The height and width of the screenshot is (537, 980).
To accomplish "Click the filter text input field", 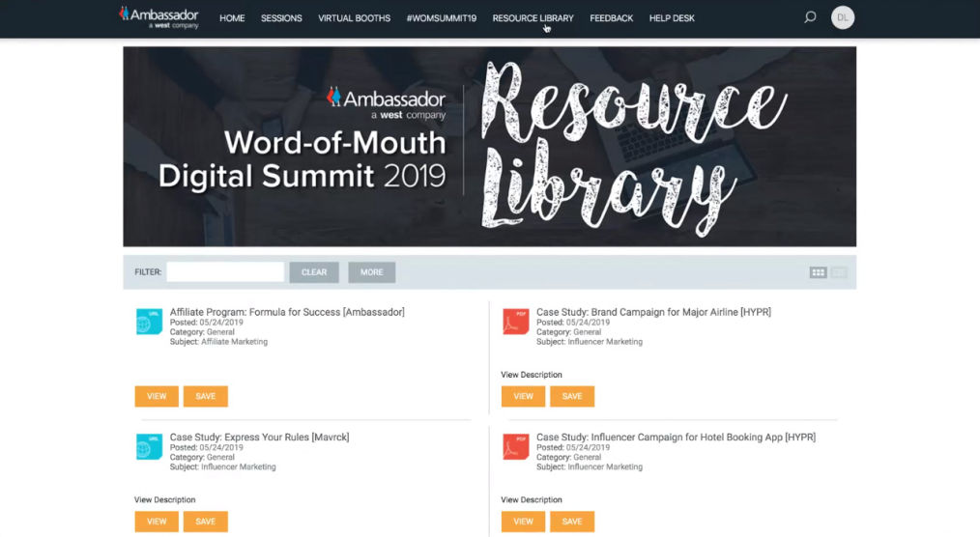I will tap(225, 272).
